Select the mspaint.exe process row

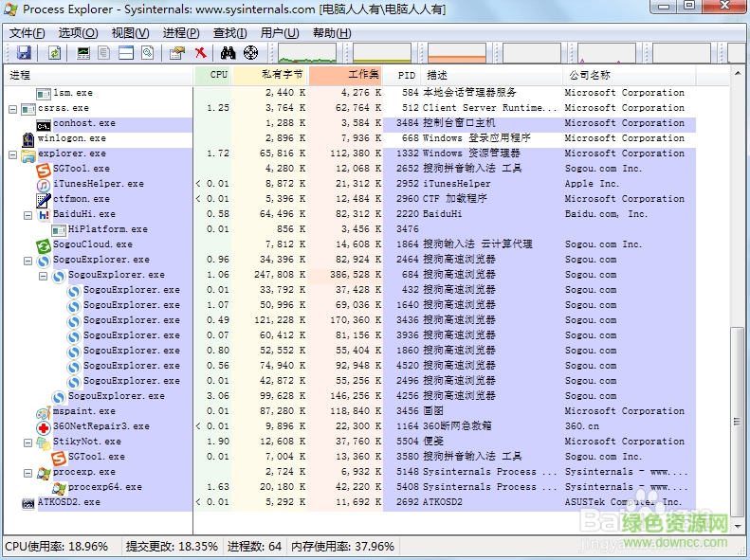tap(83, 411)
